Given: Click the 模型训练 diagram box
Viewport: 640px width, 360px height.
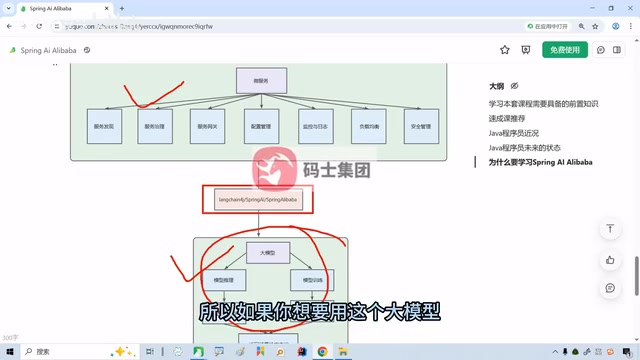Looking at the screenshot, I should tap(312, 280).
